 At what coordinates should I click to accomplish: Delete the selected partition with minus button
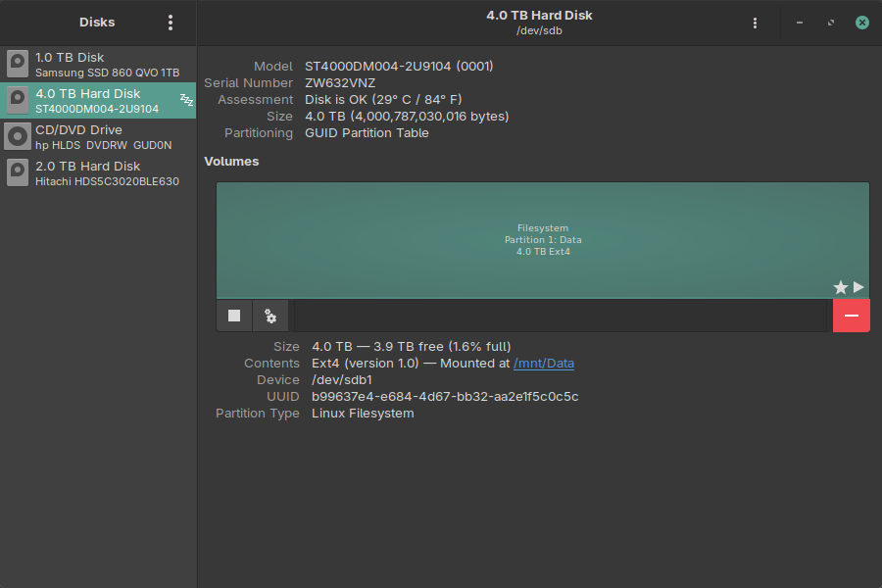coord(851,316)
